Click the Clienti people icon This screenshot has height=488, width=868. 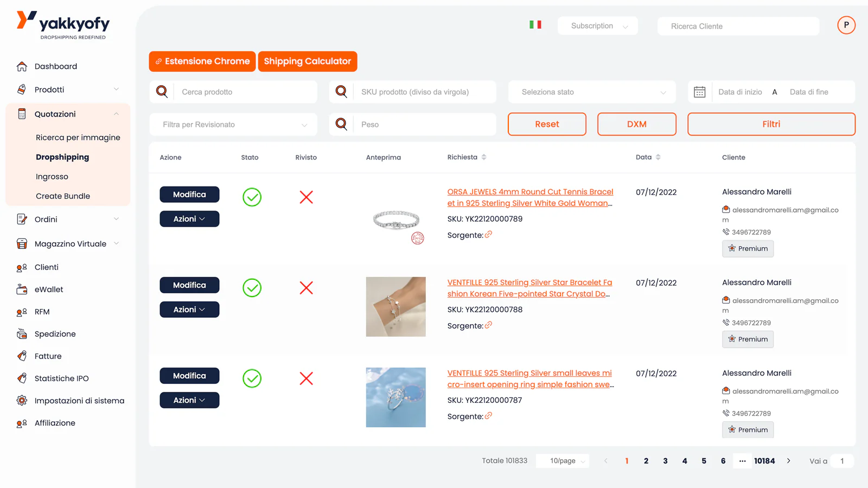(x=22, y=267)
